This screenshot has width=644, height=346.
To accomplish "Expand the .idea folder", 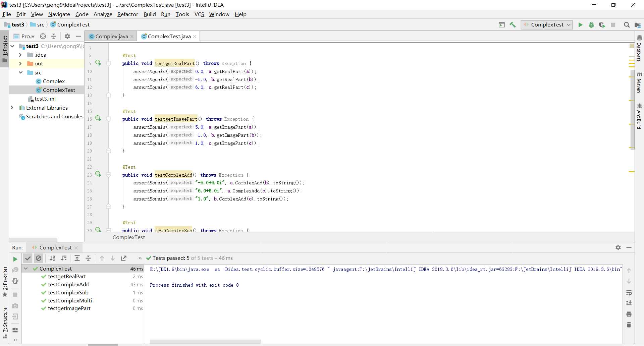I will tap(20, 55).
